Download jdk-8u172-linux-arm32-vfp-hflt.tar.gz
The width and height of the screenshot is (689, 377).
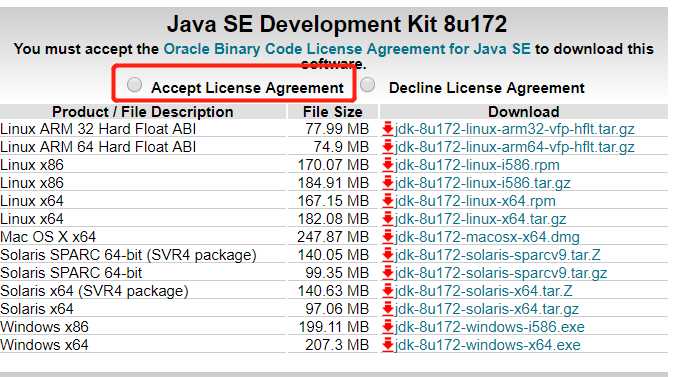click(x=515, y=129)
